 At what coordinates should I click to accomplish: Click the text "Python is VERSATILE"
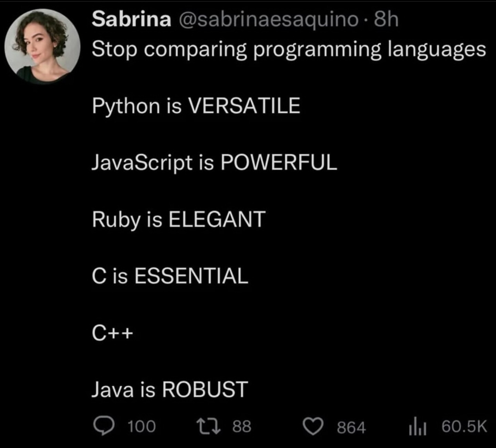196,106
